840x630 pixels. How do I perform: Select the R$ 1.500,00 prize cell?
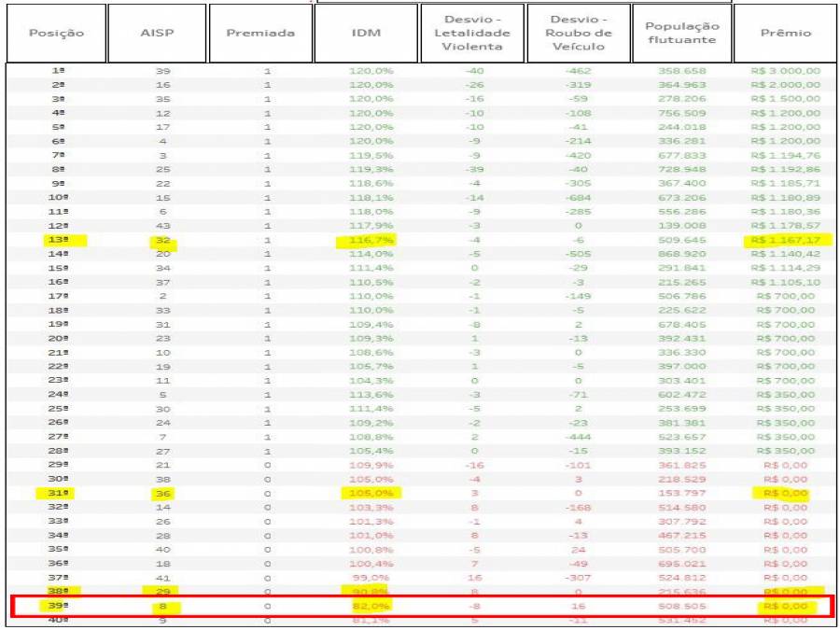tap(785, 98)
